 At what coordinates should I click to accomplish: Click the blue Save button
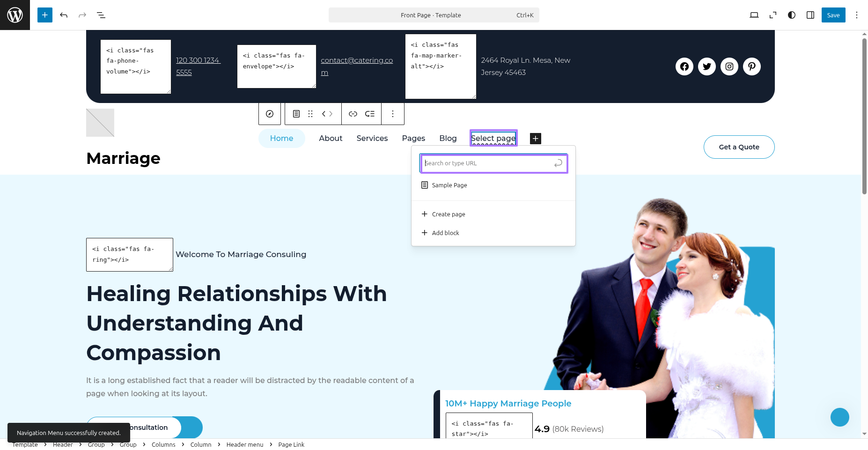click(x=833, y=15)
